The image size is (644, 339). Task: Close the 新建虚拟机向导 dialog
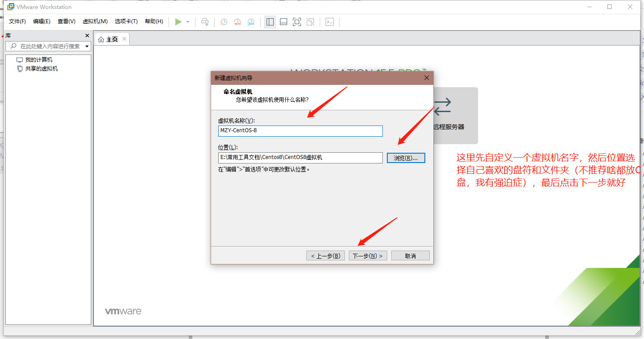tap(427, 78)
